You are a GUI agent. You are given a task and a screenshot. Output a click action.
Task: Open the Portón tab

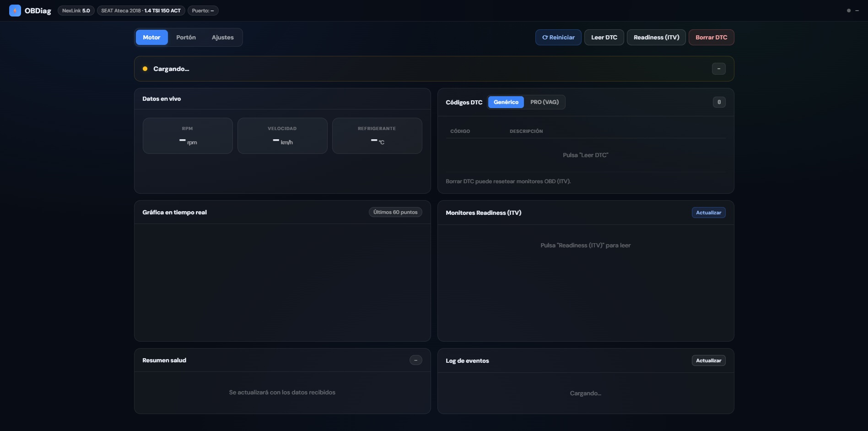click(x=186, y=38)
